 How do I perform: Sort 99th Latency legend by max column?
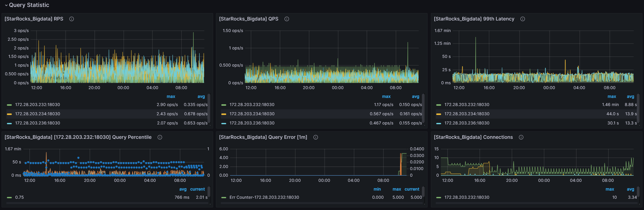612,97
